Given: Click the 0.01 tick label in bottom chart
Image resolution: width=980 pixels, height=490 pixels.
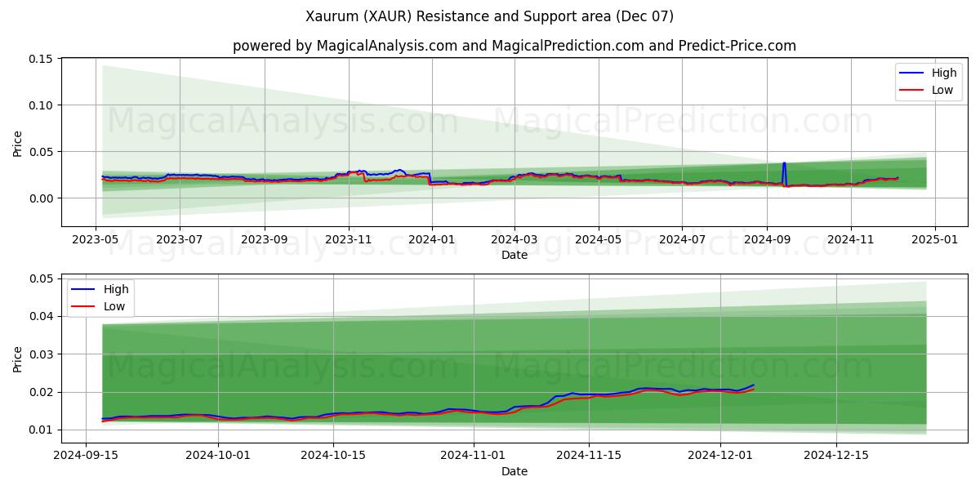Looking at the screenshot, I should tap(41, 430).
